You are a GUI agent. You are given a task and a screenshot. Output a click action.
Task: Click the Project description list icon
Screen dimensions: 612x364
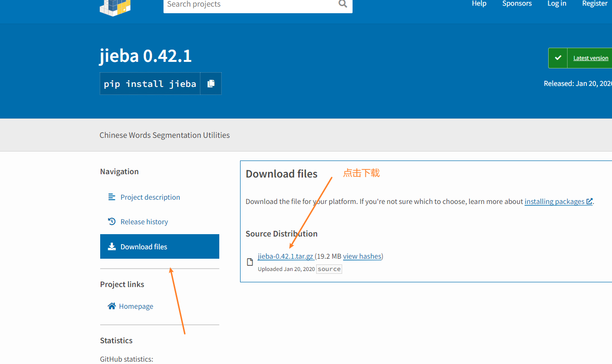click(112, 197)
